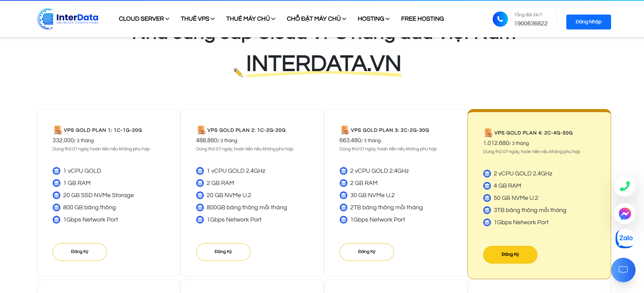Expand the CLOUD SERVER dropdown menu
This screenshot has width=644, height=293.
144,19
